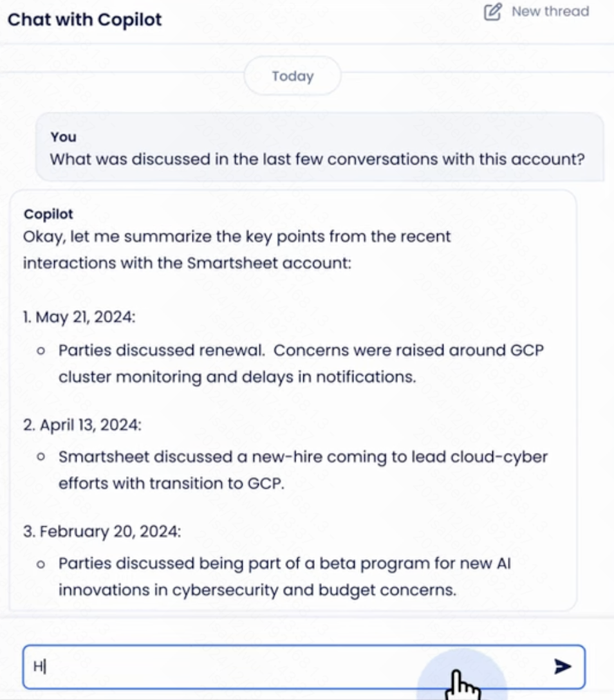Click the summary intro mentioning Smartsheet account
The width and height of the screenshot is (614, 700).
(x=237, y=250)
